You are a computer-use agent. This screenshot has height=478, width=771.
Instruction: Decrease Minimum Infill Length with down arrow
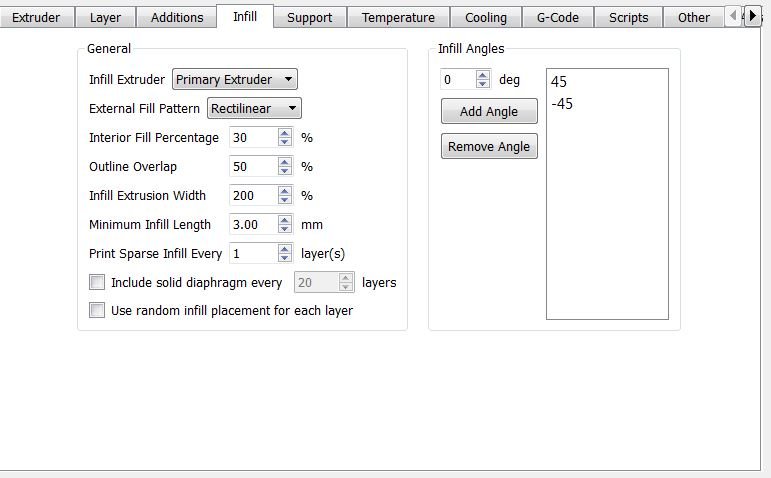click(284, 229)
